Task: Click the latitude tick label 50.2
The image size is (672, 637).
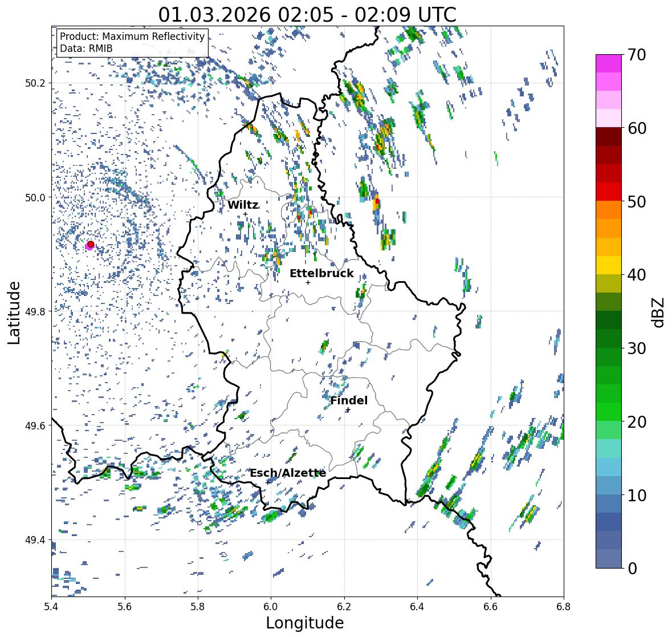Action: [35, 83]
